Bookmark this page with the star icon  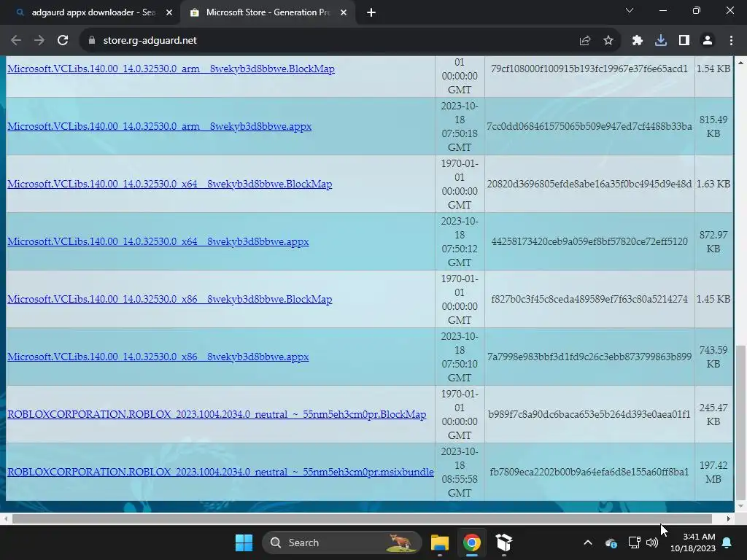pyautogui.click(x=608, y=41)
